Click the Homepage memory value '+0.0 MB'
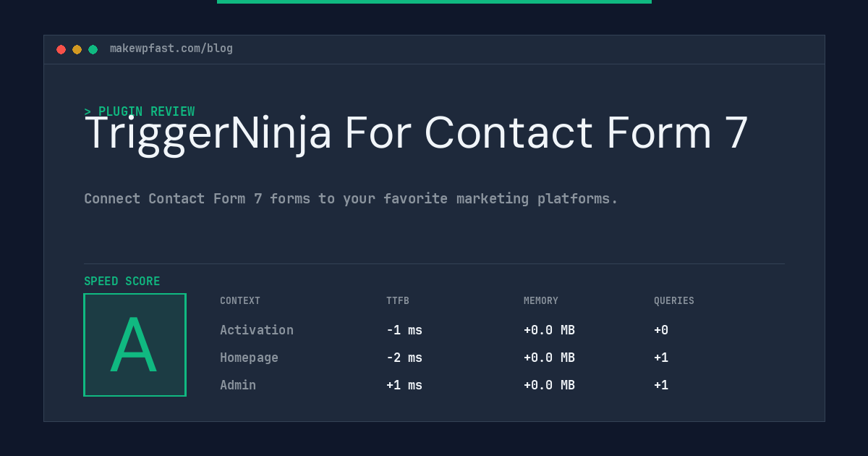Viewport: 868px width, 456px height. pos(549,358)
